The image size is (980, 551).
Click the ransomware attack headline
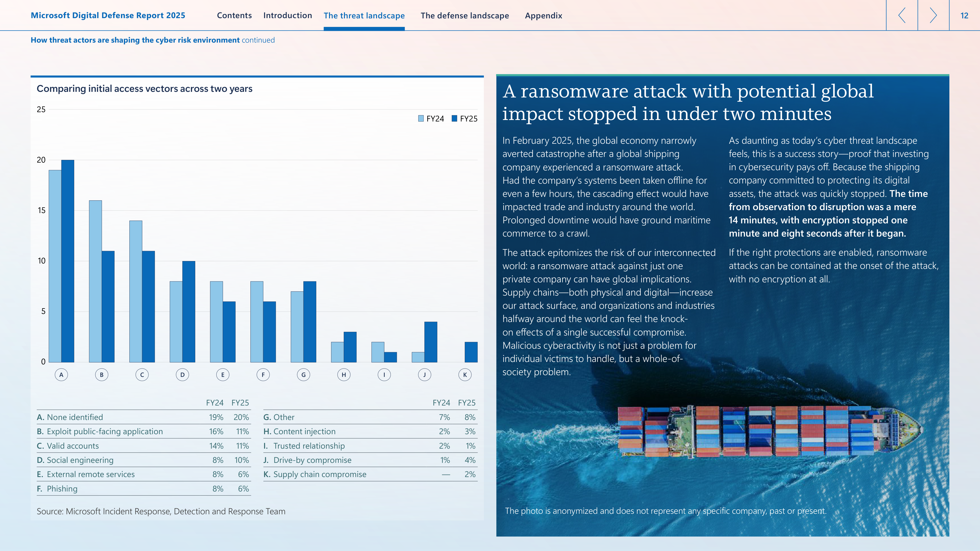point(688,102)
